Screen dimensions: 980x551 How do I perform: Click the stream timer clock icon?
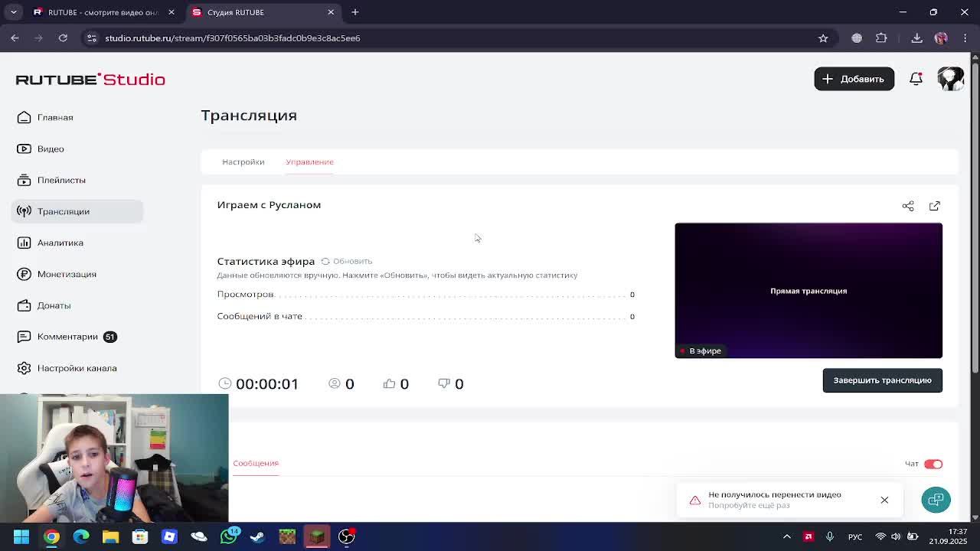224,383
